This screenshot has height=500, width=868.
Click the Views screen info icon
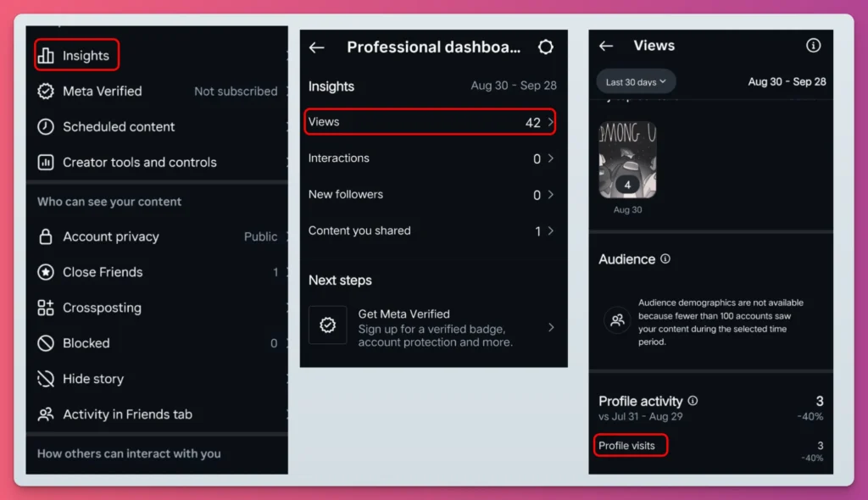point(814,46)
